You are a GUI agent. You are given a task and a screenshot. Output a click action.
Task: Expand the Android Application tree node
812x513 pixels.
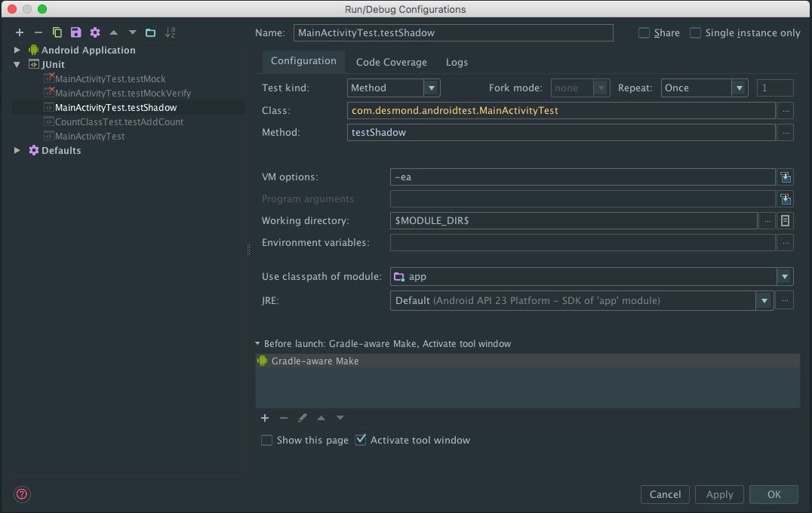coord(17,51)
